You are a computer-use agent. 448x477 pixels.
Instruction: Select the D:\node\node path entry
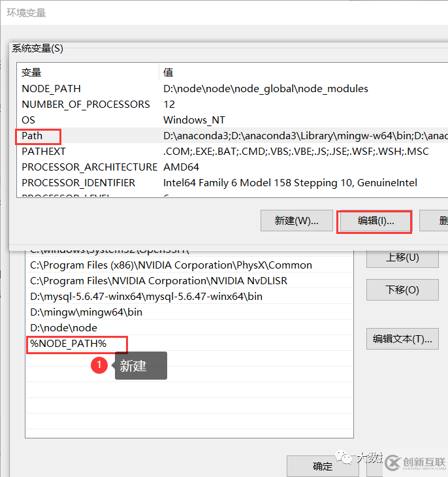(x=189, y=328)
